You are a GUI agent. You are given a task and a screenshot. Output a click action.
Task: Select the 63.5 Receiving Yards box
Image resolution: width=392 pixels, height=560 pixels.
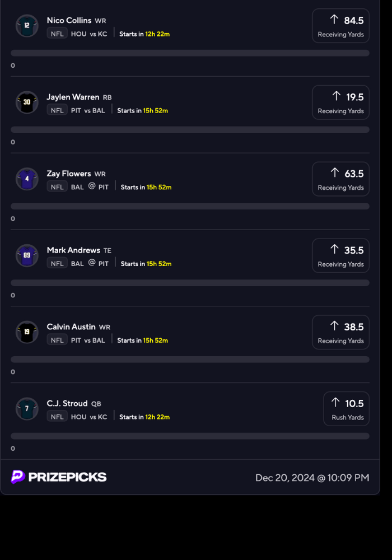click(340, 179)
